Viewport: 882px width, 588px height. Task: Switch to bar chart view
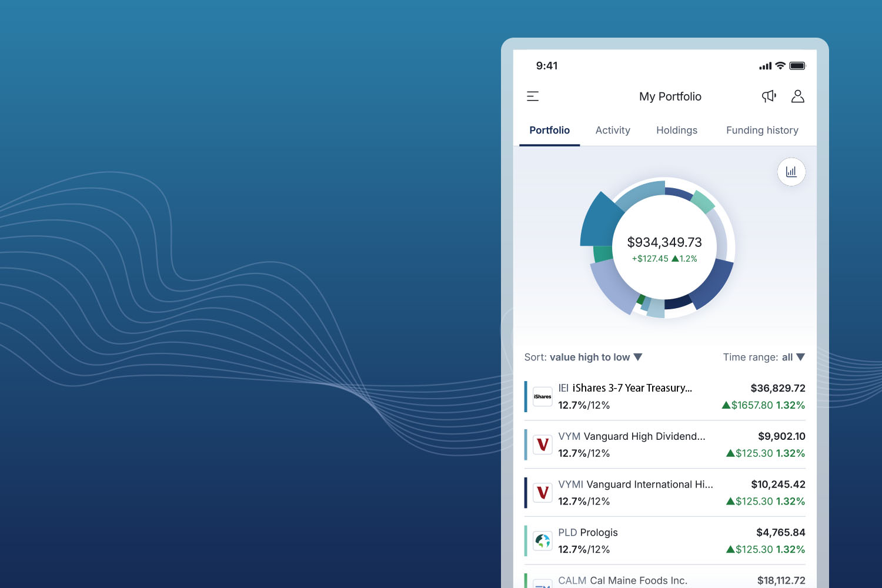[x=791, y=172]
